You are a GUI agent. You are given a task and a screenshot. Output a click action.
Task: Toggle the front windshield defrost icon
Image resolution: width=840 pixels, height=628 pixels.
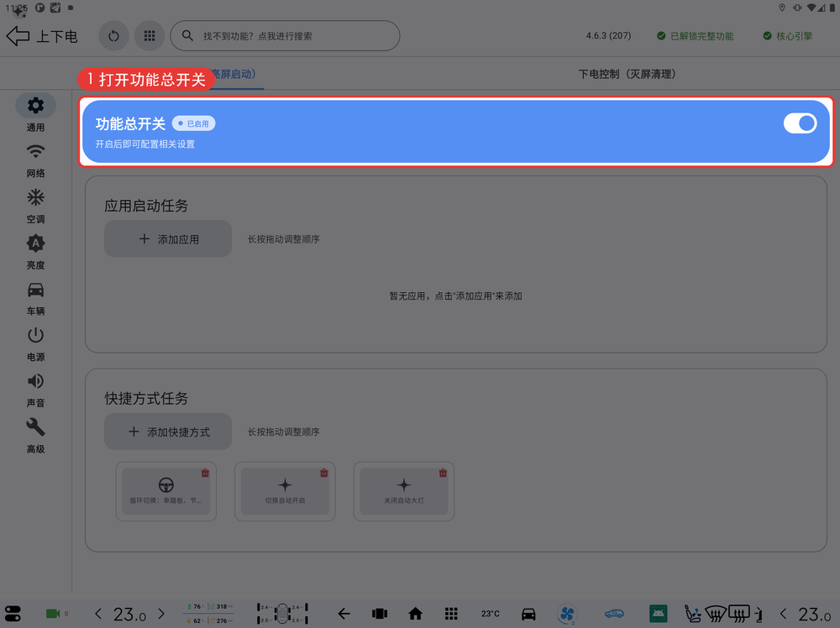716,614
